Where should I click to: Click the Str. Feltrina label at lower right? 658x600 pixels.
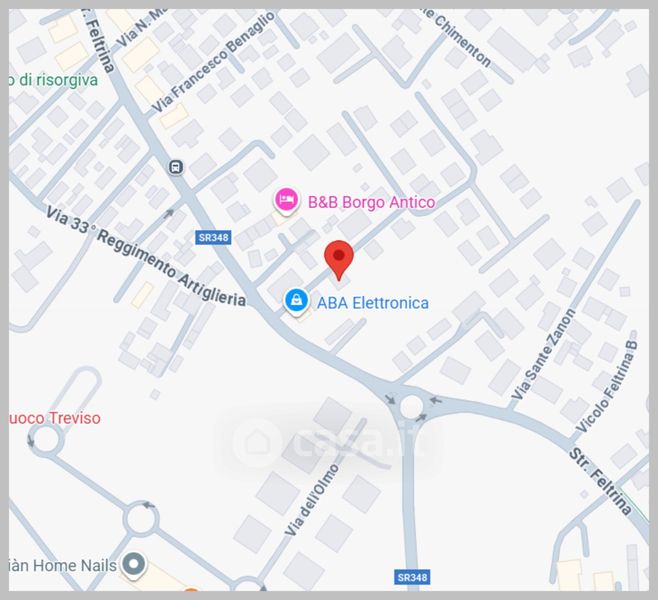(x=601, y=481)
